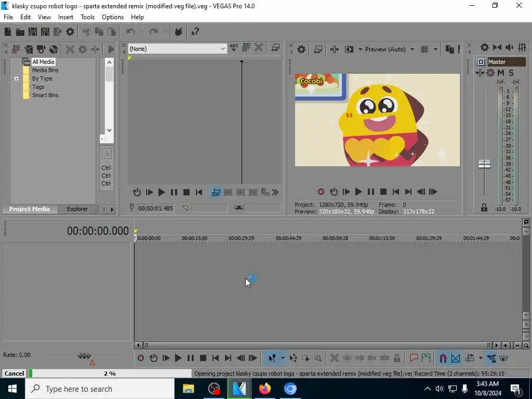Copy snapshot to clipboard in preview
This screenshot has width=532, height=399.
449,49
